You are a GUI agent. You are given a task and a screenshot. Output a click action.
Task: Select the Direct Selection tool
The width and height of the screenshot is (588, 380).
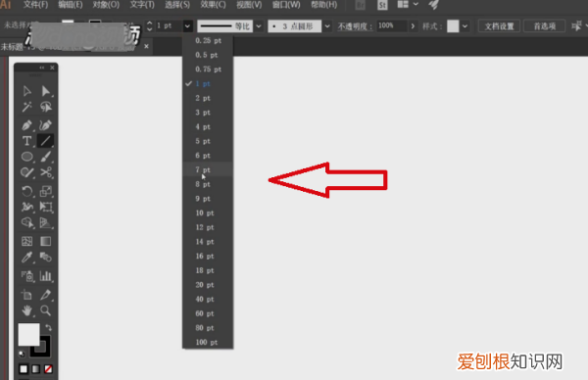coord(46,91)
